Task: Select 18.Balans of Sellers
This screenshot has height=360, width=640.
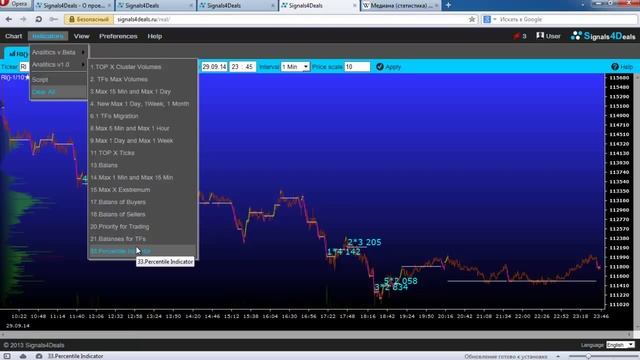Action: (x=143, y=214)
